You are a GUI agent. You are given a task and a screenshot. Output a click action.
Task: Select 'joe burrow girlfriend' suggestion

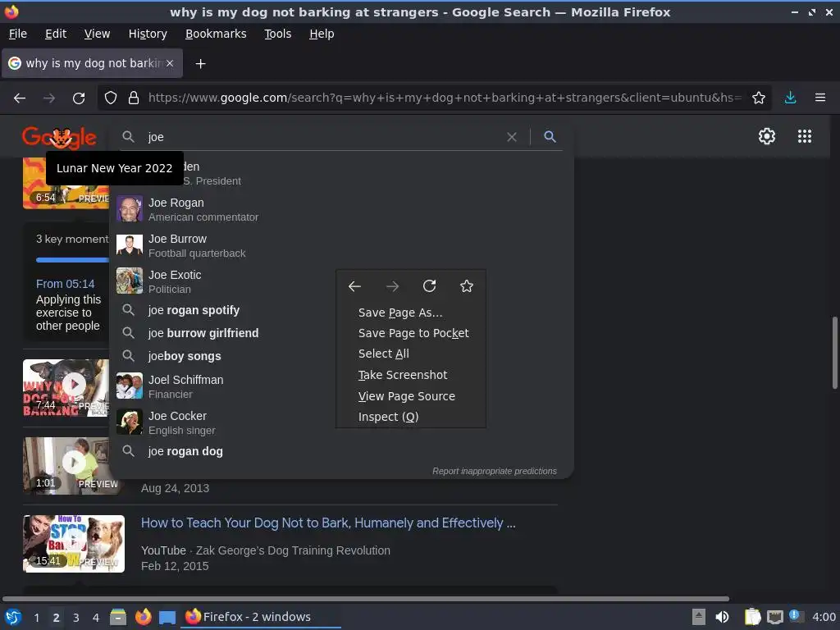(340, 333)
